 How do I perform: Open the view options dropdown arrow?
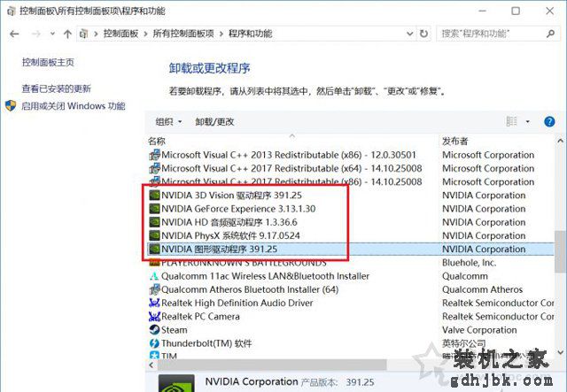528,122
